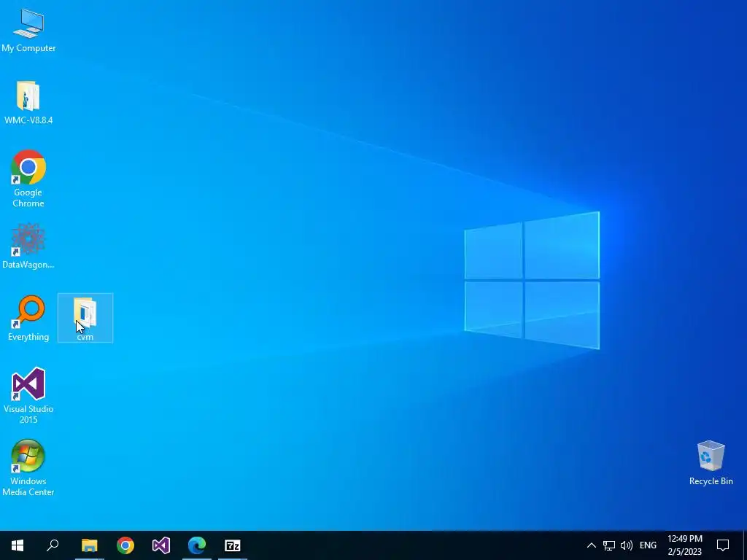
Task: Open the Windows Start menu
Action: 18,545
